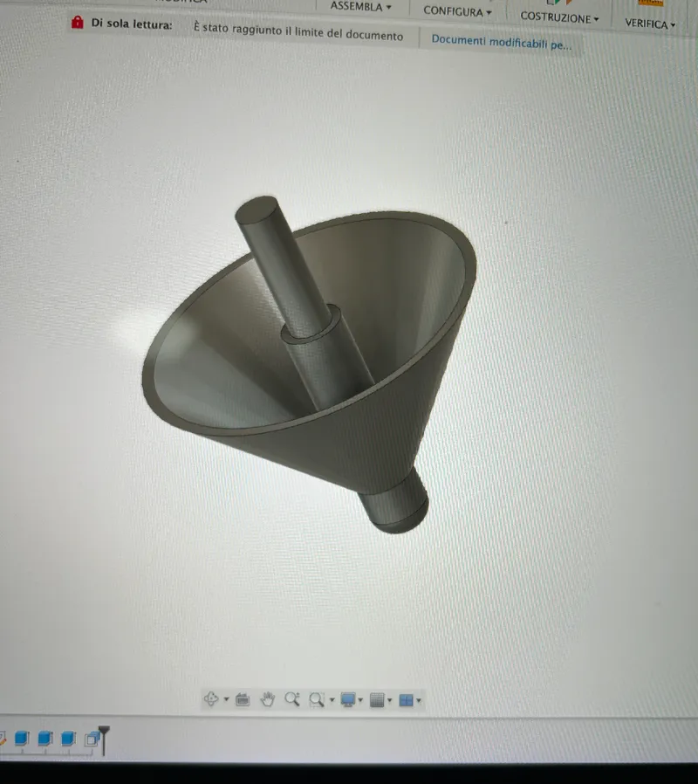
Task: Click the Viewports layout icon
Action: click(407, 700)
